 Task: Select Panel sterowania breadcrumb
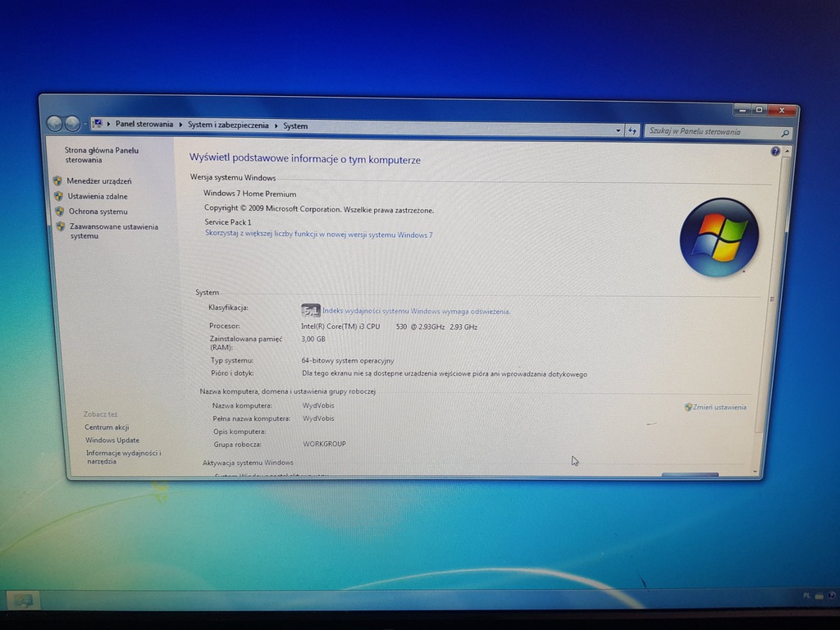(x=144, y=125)
